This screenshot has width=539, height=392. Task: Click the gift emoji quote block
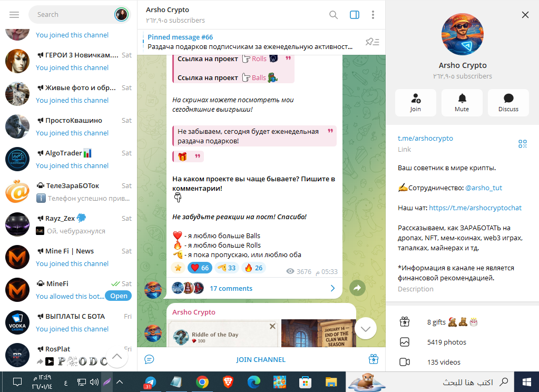[188, 157]
